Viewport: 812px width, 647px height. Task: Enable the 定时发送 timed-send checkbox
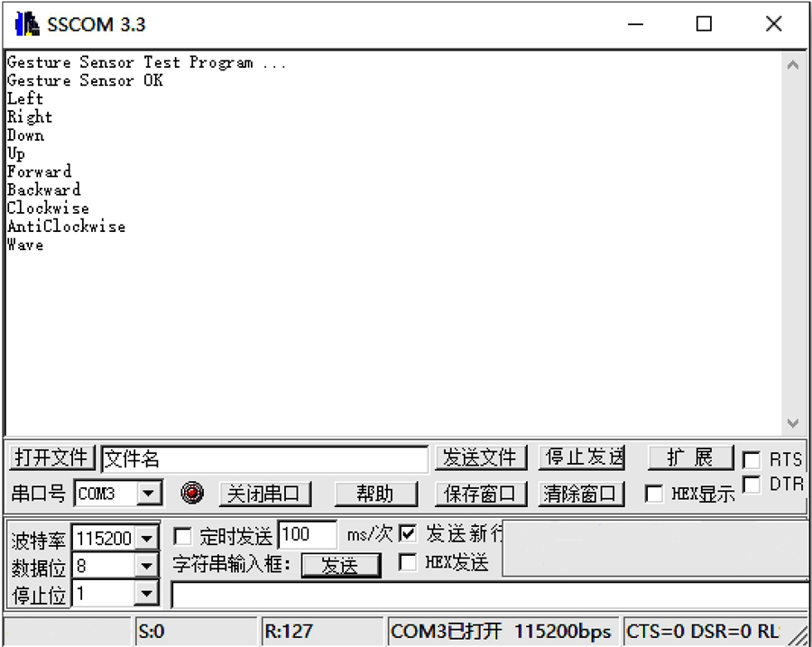click(x=182, y=537)
